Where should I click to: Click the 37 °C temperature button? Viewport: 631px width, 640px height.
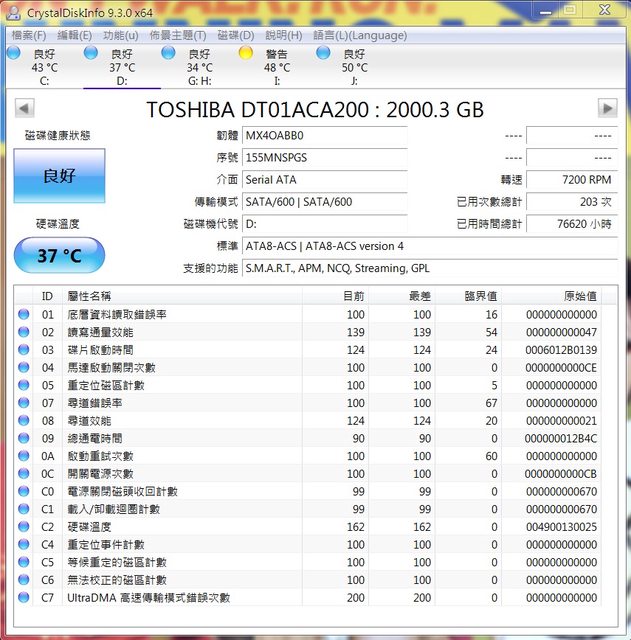[58, 256]
